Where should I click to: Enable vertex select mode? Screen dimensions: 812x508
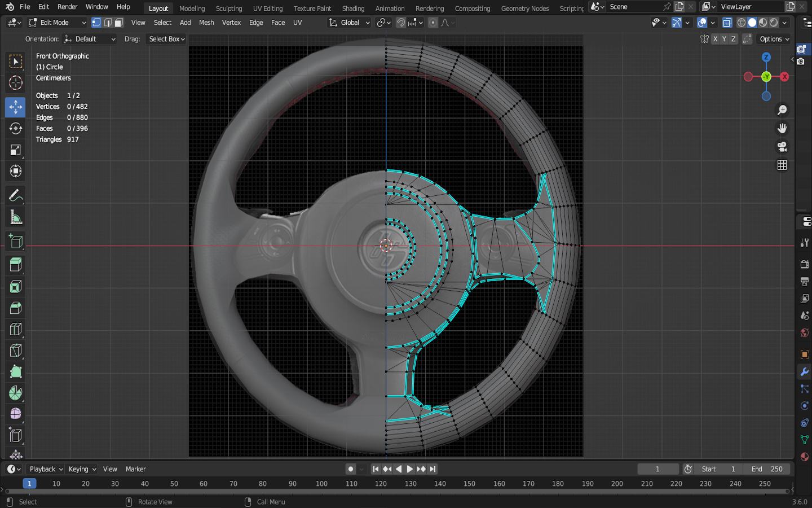pyautogui.click(x=96, y=23)
